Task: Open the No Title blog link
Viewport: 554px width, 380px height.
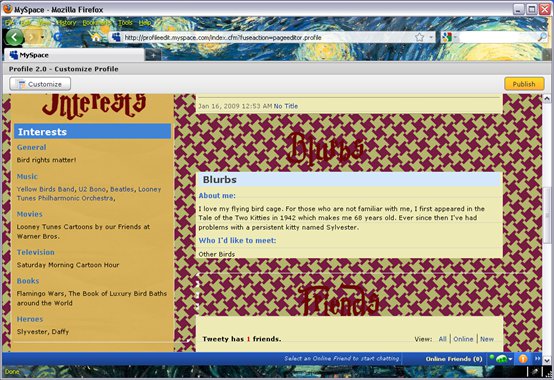Action: point(286,106)
